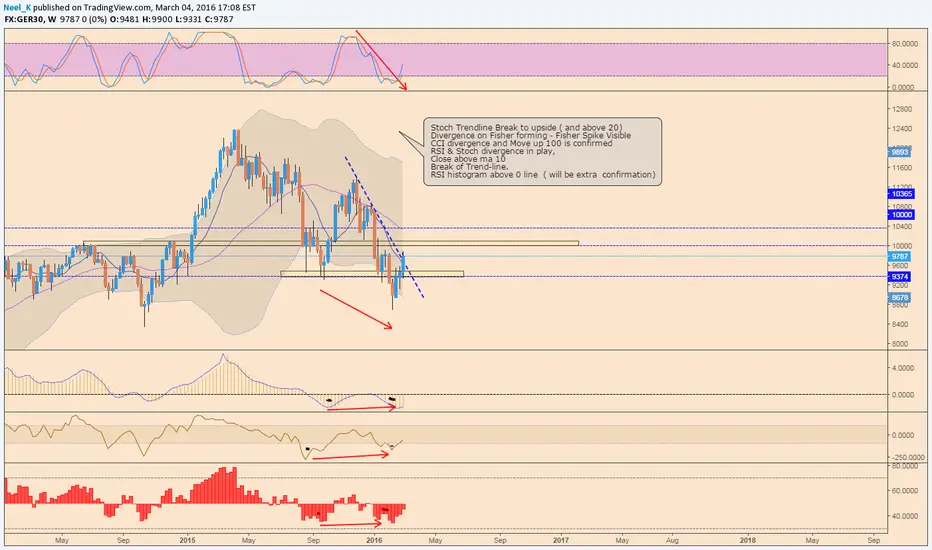
Task: Click the -250.0000 CCI axis value
Action: 908,457
